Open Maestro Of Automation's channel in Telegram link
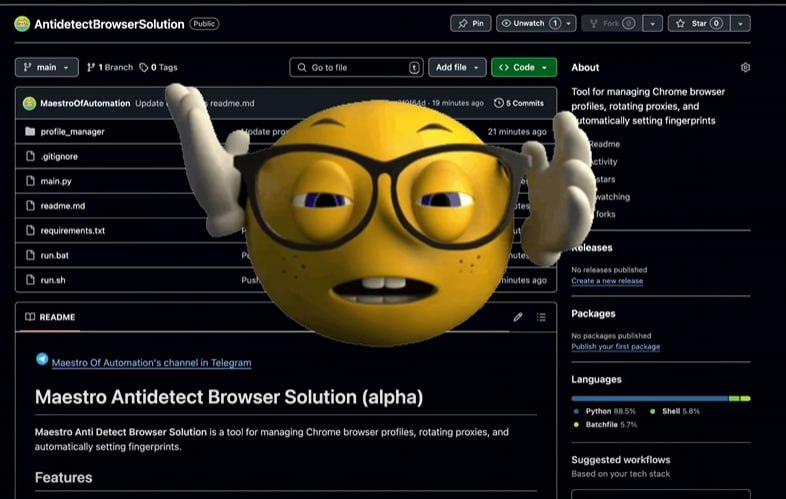 pos(151,363)
